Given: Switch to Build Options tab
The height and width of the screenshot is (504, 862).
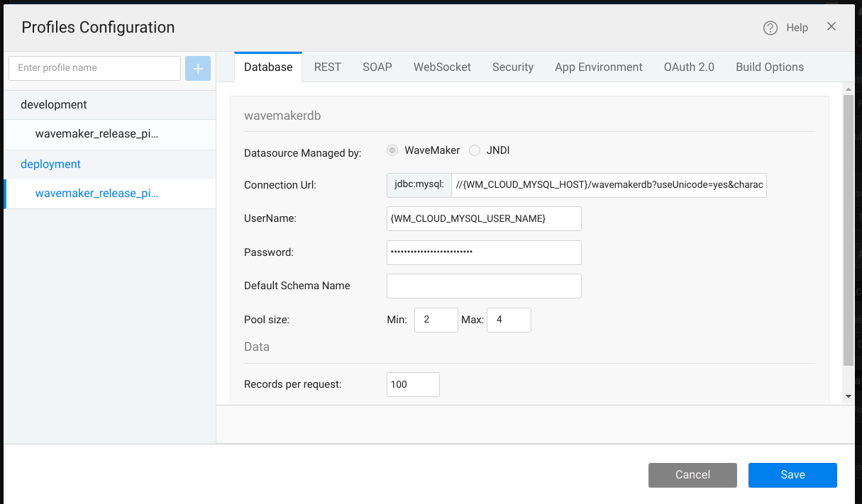Looking at the screenshot, I should 770,67.
